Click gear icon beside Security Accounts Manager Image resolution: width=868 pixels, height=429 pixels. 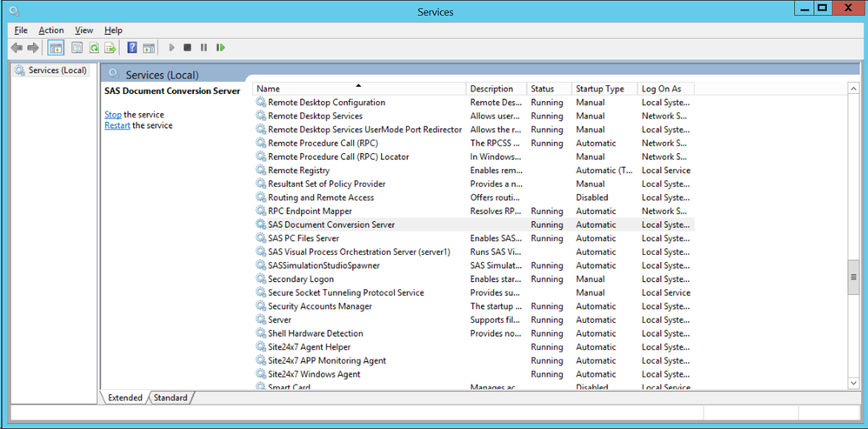tap(260, 306)
